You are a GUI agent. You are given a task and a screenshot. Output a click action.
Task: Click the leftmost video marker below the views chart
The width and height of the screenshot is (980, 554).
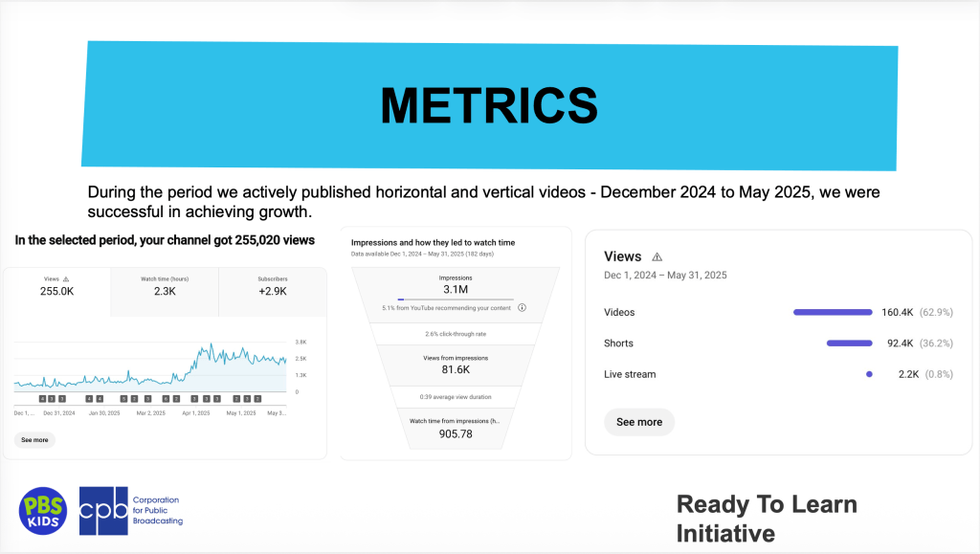point(42,398)
